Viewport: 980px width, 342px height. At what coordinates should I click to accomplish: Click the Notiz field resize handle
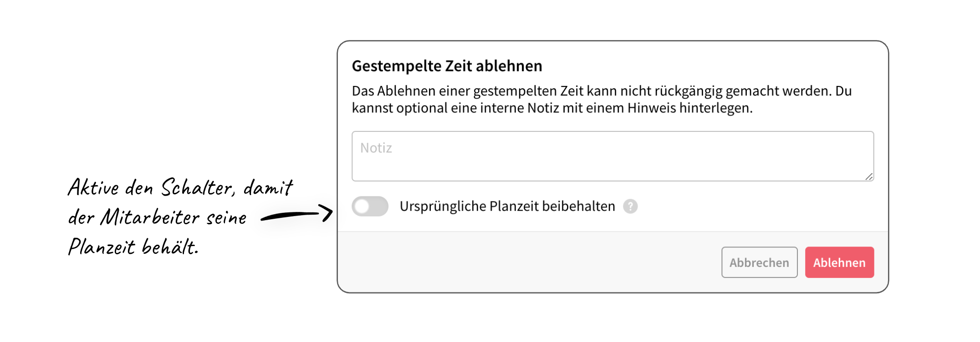tap(869, 176)
